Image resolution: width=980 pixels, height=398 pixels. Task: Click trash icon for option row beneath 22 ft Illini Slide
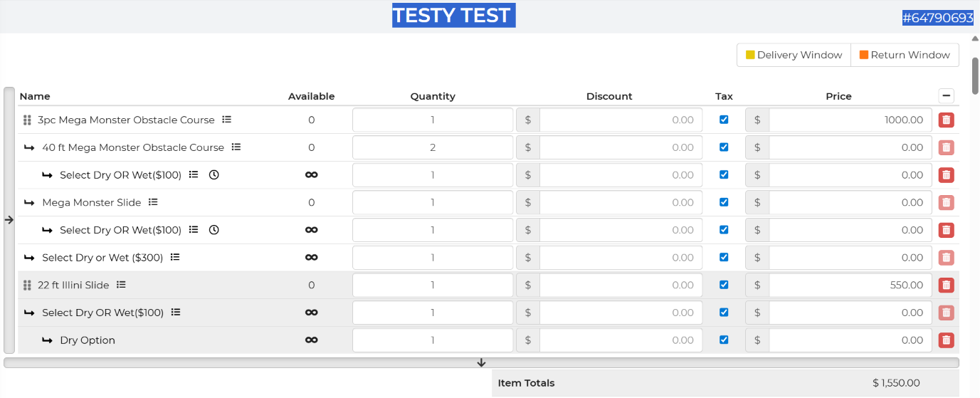[946, 313]
